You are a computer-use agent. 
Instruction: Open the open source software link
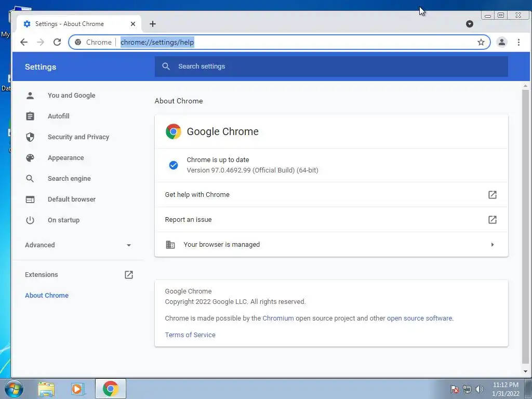(419, 318)
